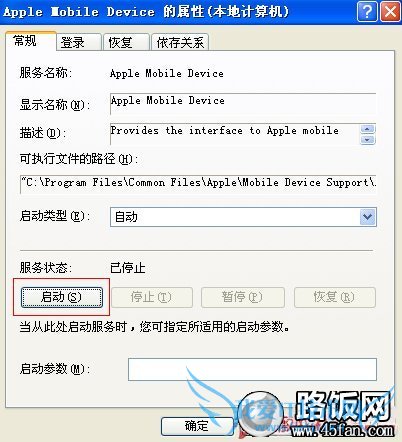Confirm with the 确定 button
The height and width of the screenshot is (442, 402).
pos(197,426)
